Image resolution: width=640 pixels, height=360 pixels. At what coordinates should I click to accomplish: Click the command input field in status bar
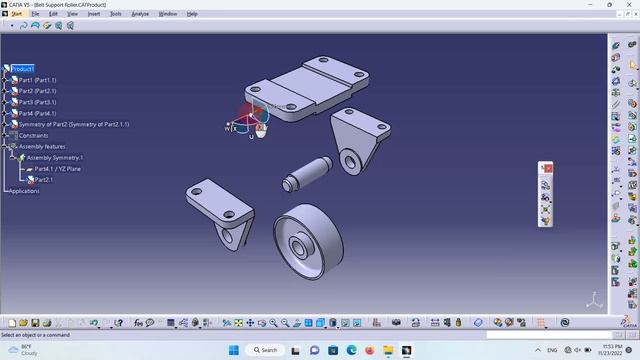point(549,335)
